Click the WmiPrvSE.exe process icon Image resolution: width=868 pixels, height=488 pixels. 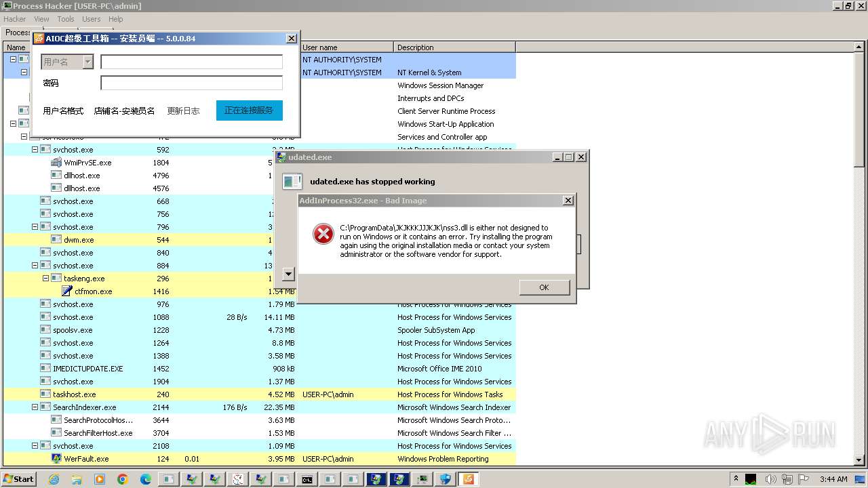[x=56, y=163]
